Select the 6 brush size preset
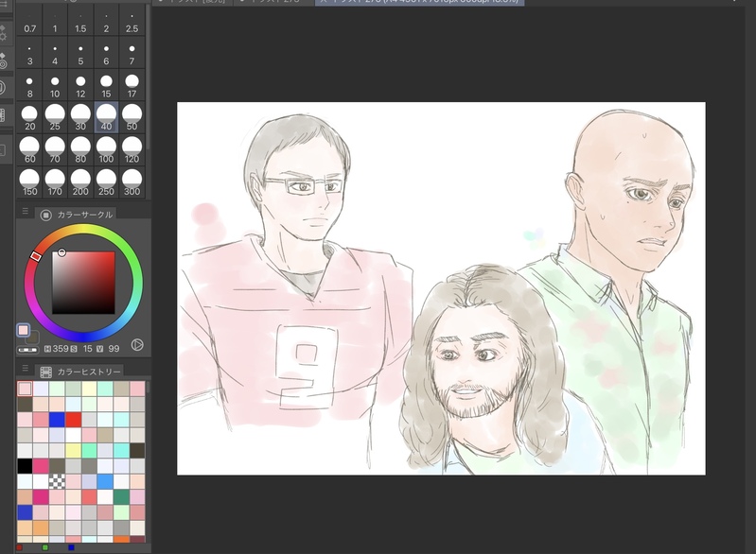This screenshot has width=756, height=554. (106, 53)
